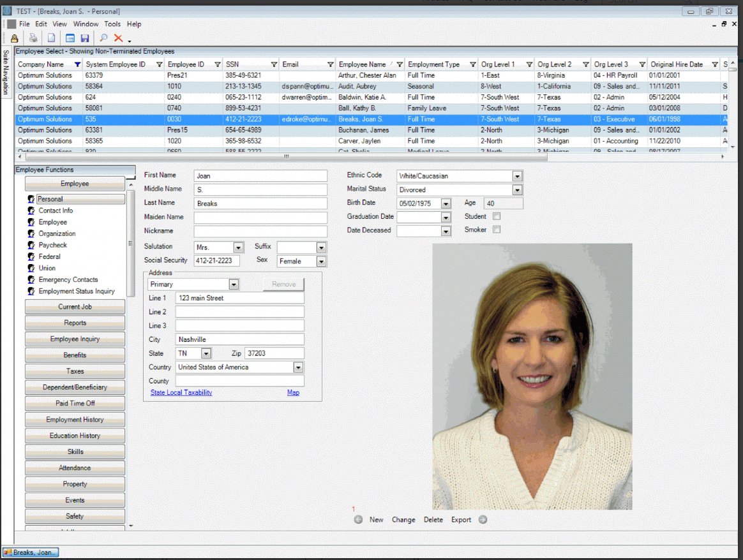Open the File menu
Viewport: 743px width, 560px height.
[24, 24]
